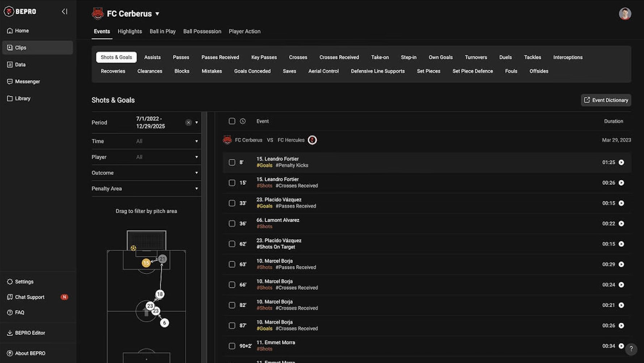This screenshot has width=644, height=363.
Task: Check the 8' Leandro Fortier event
Action: pyautogui.click(x=232, y=162)
